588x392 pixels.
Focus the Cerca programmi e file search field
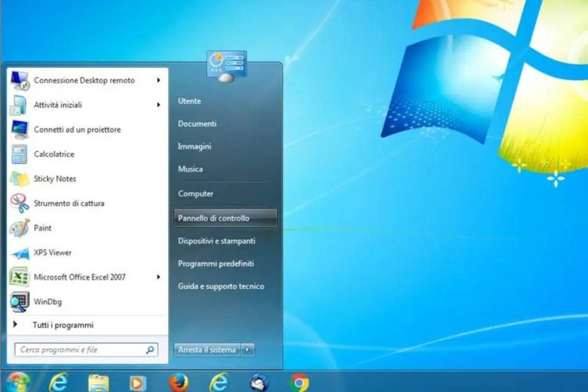tap(86, 350)
